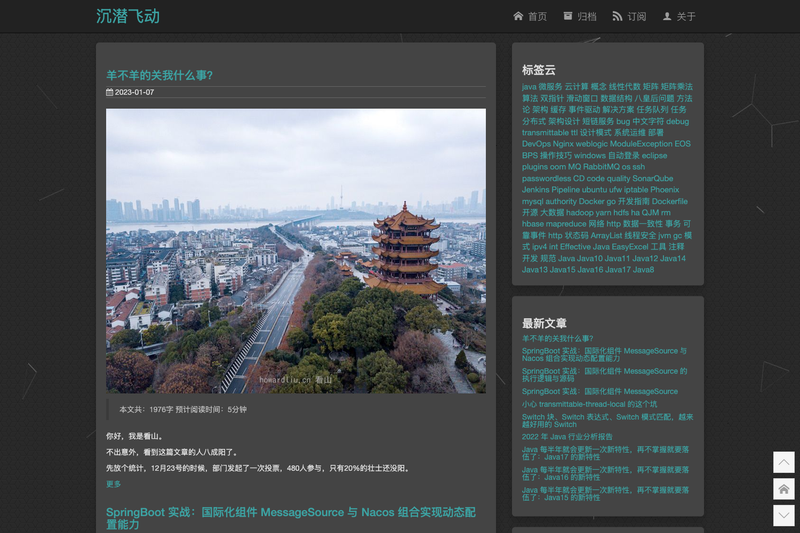Screen dimensions: 800x533
Task: Select the 矩阵乘法 tag
Action: pos(677,87)
